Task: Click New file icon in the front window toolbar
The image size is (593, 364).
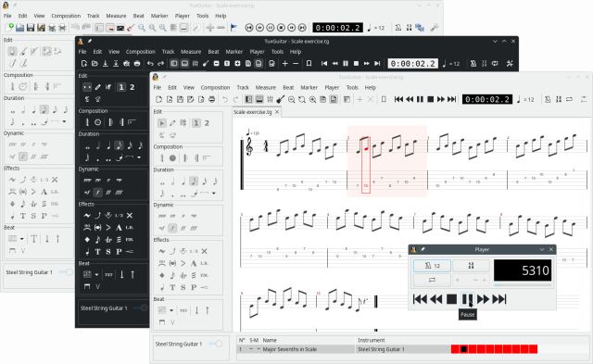Action: pos(158,99)
